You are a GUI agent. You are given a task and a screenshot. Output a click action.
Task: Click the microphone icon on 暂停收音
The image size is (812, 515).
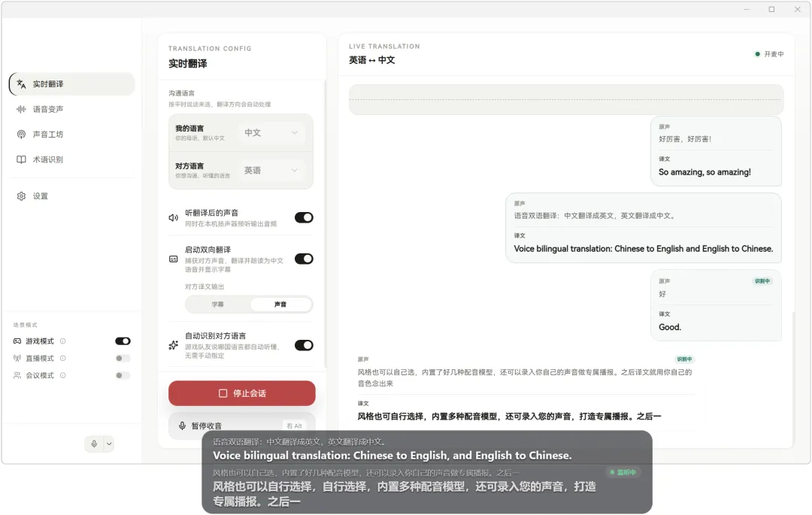182,426
